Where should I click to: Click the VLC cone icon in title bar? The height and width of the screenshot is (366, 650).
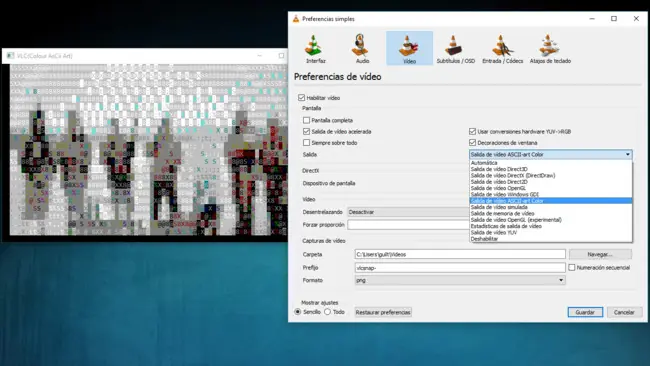[x=296, y=19]
